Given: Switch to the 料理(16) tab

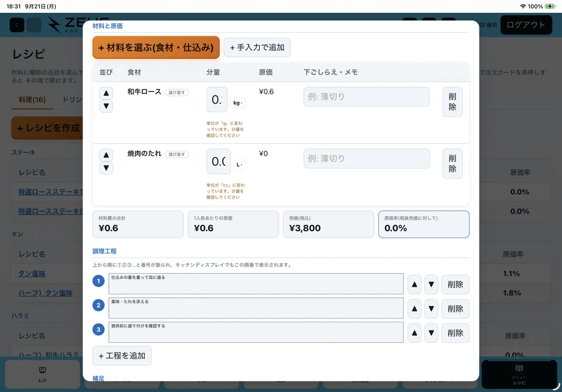Looking at the screenshot, I should coord(32,99).
